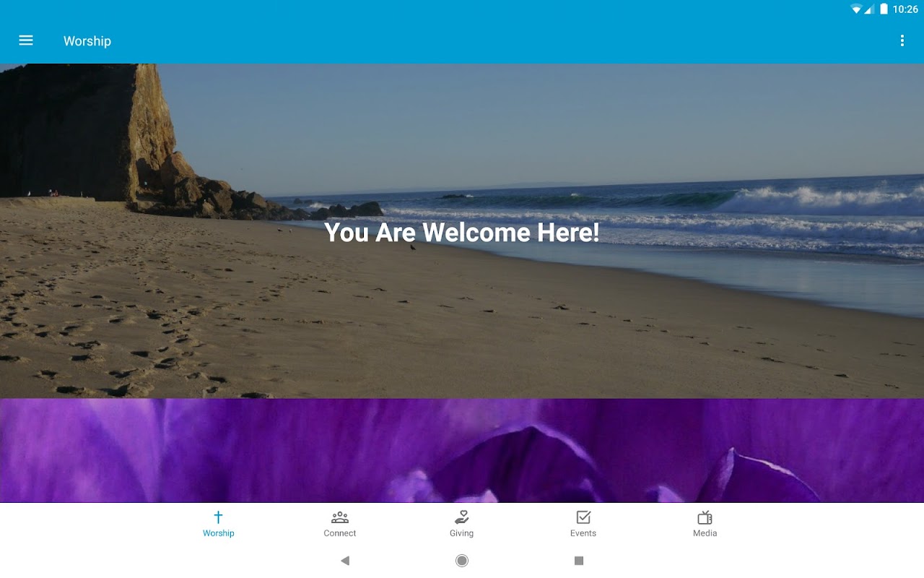Tap the Events checkbox icon

click(x=583, y=517)
